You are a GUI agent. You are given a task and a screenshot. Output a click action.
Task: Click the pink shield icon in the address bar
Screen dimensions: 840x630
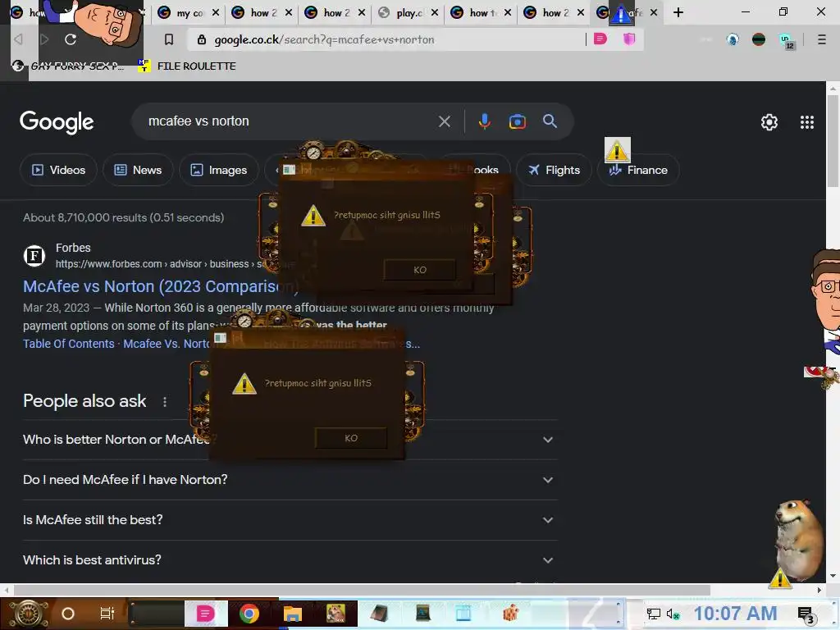pyautogui.click(x=629, y=39)
